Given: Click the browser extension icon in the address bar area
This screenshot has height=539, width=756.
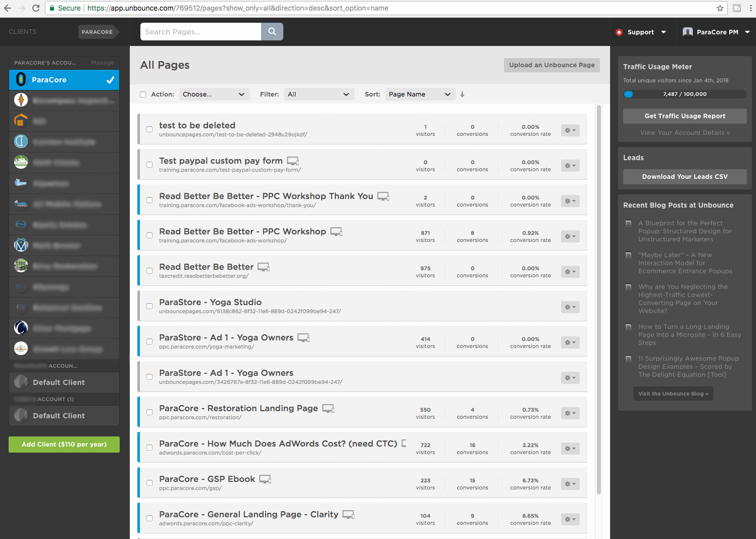Looking at the screenshot, I should tap(737, 8).
